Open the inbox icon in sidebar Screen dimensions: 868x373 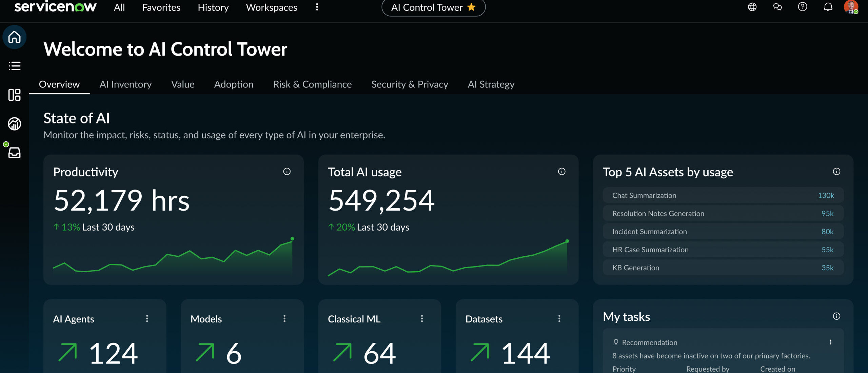pyautogui.click(x=15, y=153)
